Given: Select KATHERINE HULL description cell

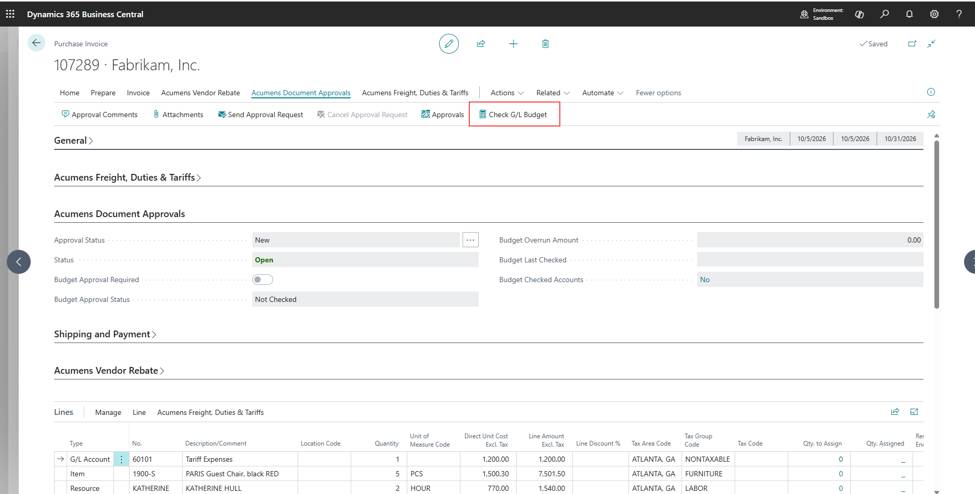Looking at the screenshot, I should [239, 488].
